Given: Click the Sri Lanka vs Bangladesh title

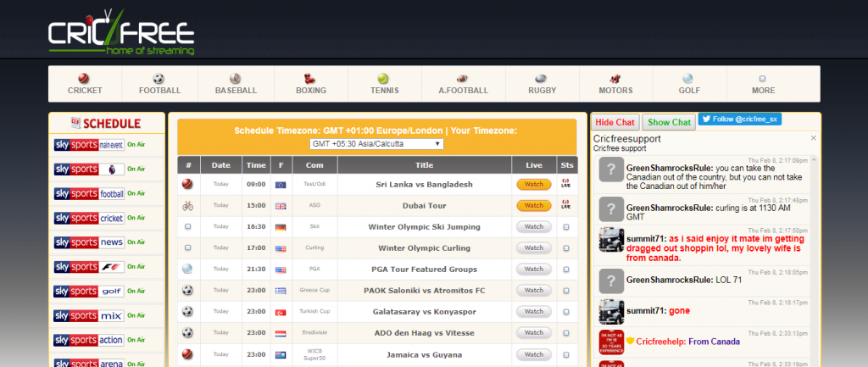Looking at the screenshot, I should point(424,184).
